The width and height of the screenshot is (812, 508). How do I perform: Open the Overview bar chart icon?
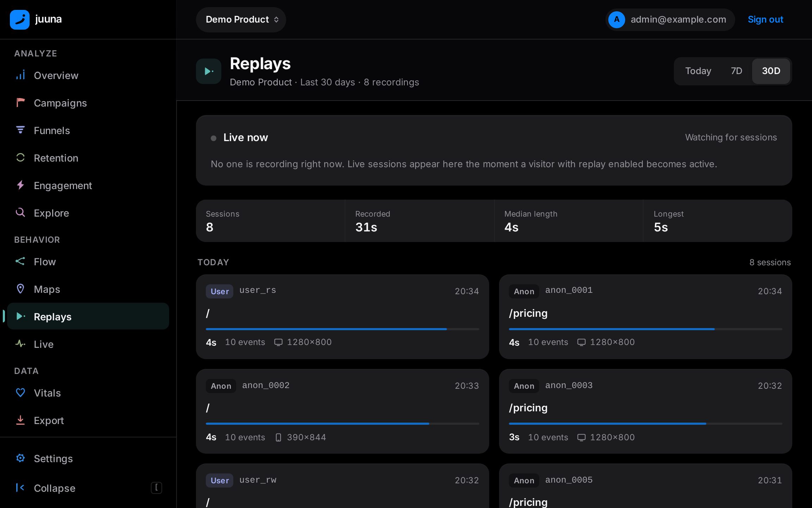(20, 75)
